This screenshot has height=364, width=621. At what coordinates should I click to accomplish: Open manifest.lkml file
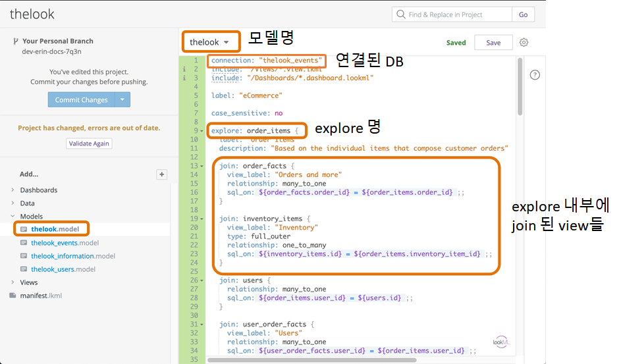point(41,296)
